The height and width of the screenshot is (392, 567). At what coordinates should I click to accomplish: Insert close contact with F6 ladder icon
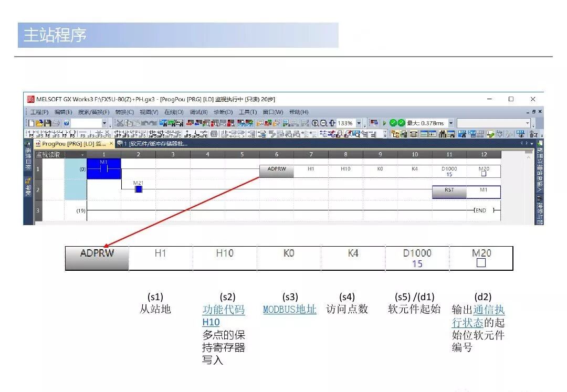[47, 134]
